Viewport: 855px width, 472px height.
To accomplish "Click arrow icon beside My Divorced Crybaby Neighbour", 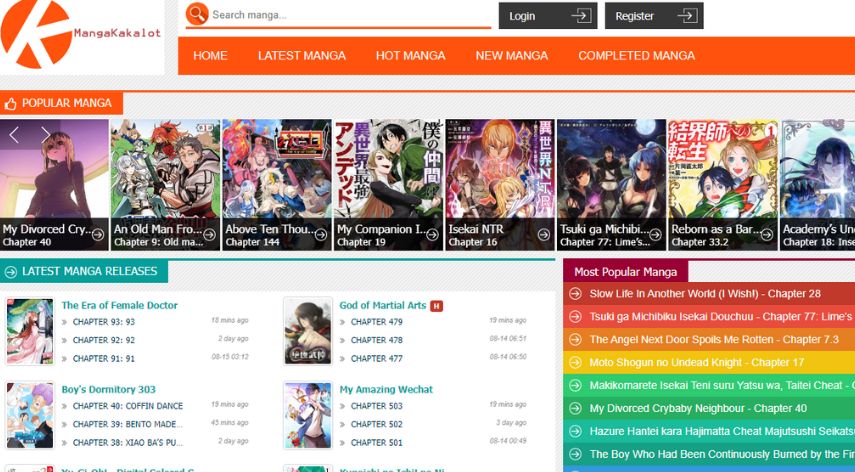I will coord(575,408).
